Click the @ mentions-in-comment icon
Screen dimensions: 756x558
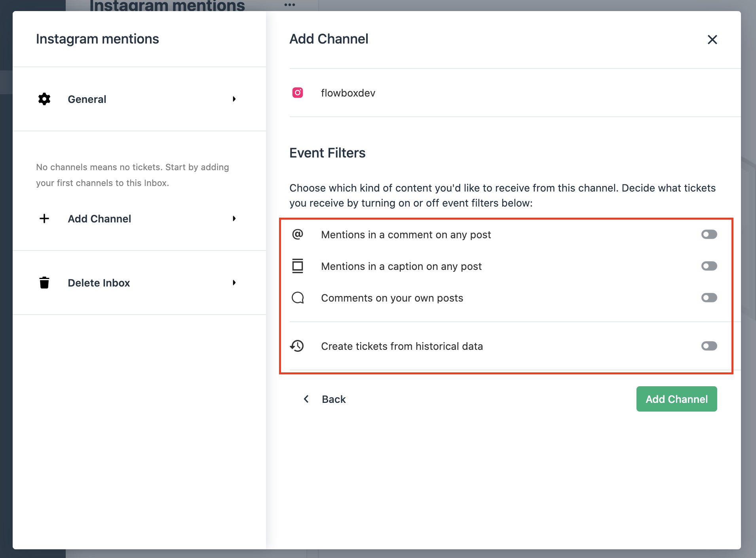(x=298, y=234)
